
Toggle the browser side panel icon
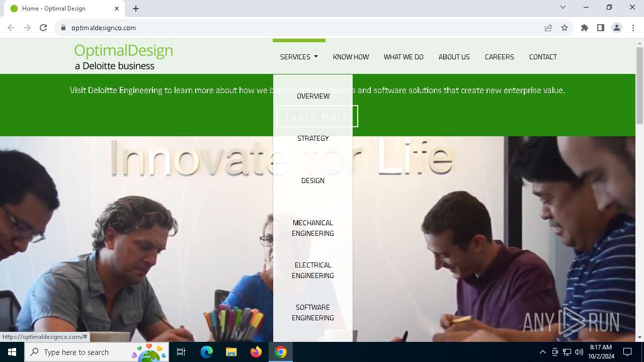601,28
